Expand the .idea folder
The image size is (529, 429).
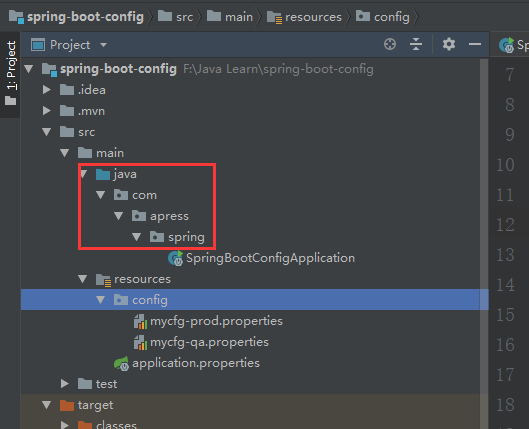(47, 90)
